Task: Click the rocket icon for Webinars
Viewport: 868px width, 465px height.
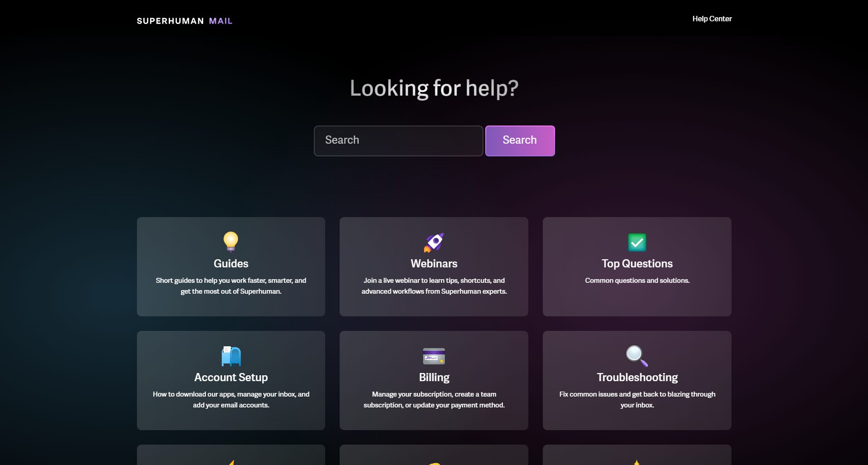Action: click(x=434, y=242)
